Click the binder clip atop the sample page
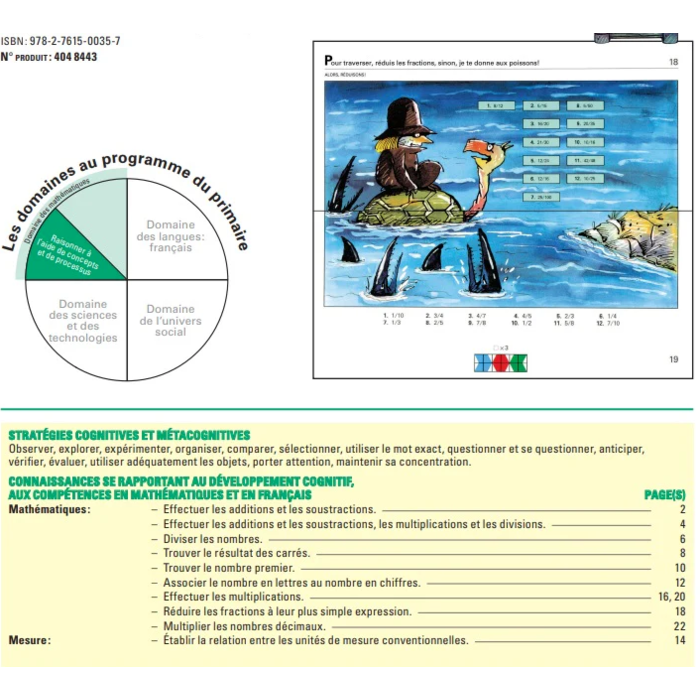Screen dimensions: 700x700 636,38
